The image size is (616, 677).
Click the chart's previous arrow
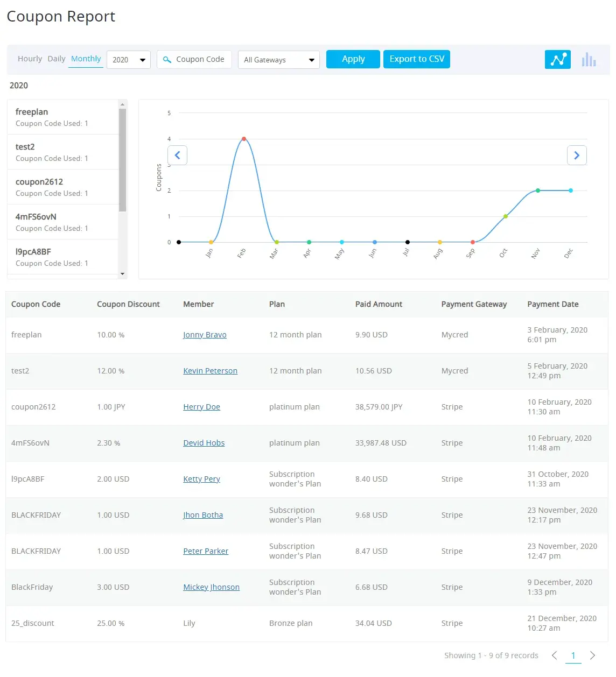click(177, 156)
